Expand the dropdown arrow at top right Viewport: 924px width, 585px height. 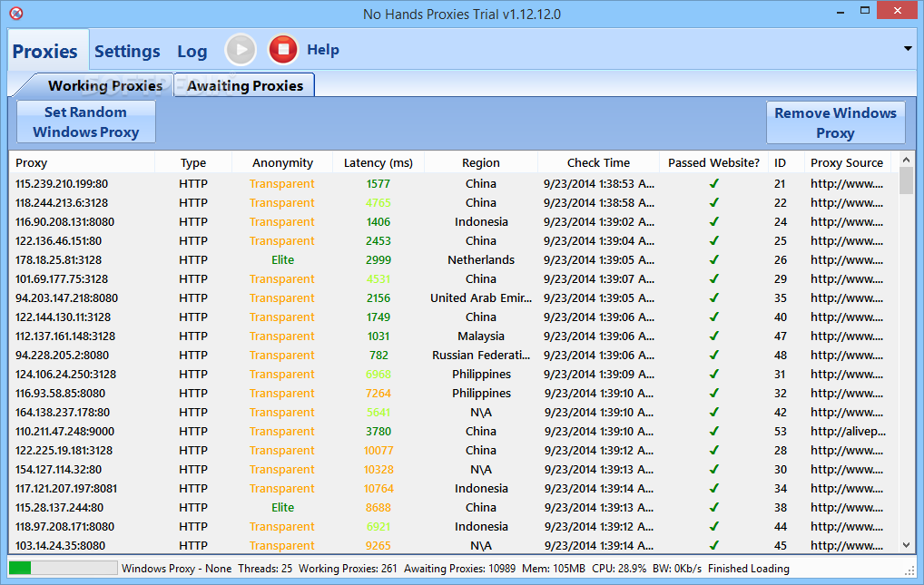tap(908, 48)
